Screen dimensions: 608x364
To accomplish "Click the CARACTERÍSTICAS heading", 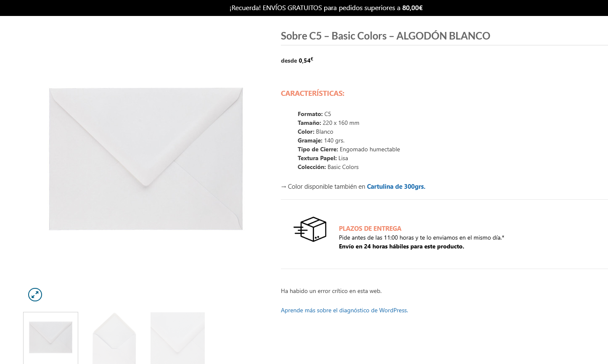I will [312, 93].
